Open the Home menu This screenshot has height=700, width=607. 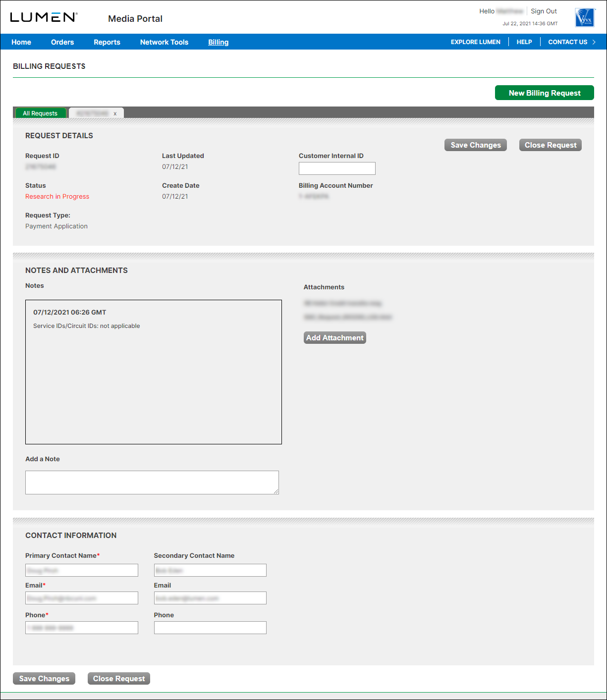tap(21, 42)
